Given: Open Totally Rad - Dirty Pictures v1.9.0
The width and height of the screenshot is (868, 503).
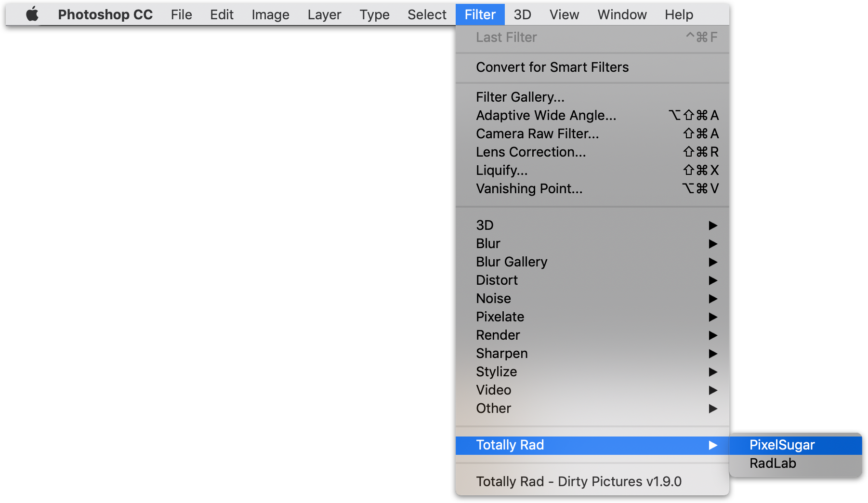Looking at the screenshot, I should 592,481.
